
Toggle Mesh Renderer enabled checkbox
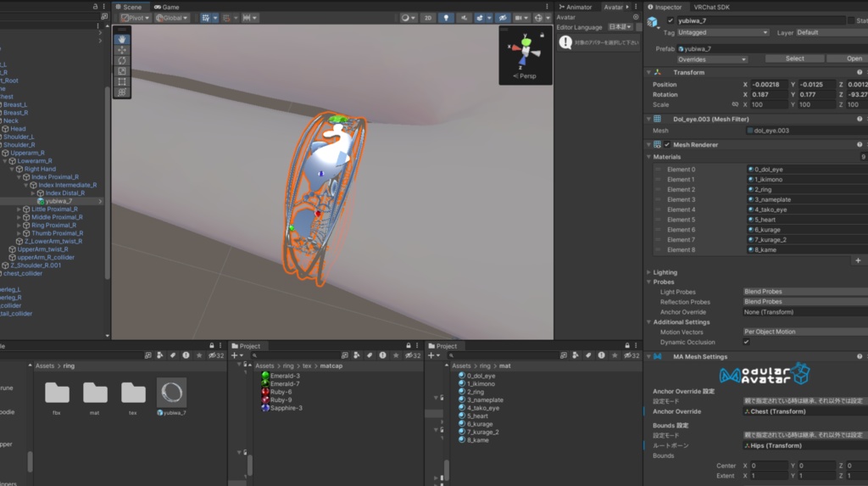[667, 145]
